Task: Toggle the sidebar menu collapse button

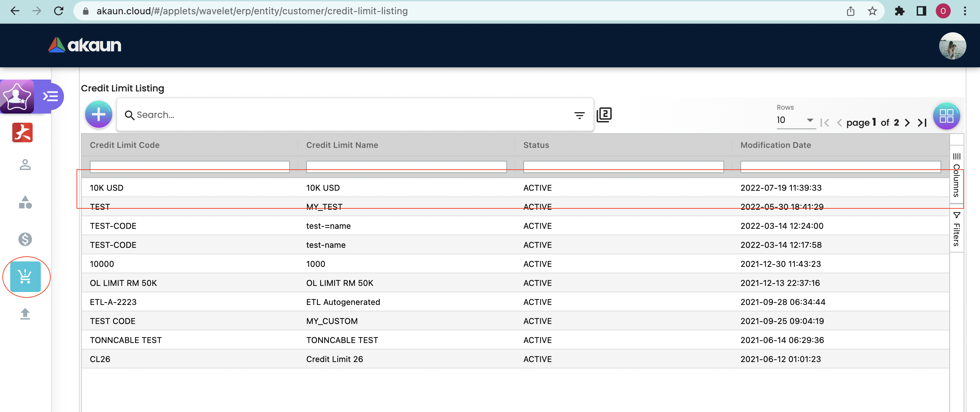Action: coord(51,97)
